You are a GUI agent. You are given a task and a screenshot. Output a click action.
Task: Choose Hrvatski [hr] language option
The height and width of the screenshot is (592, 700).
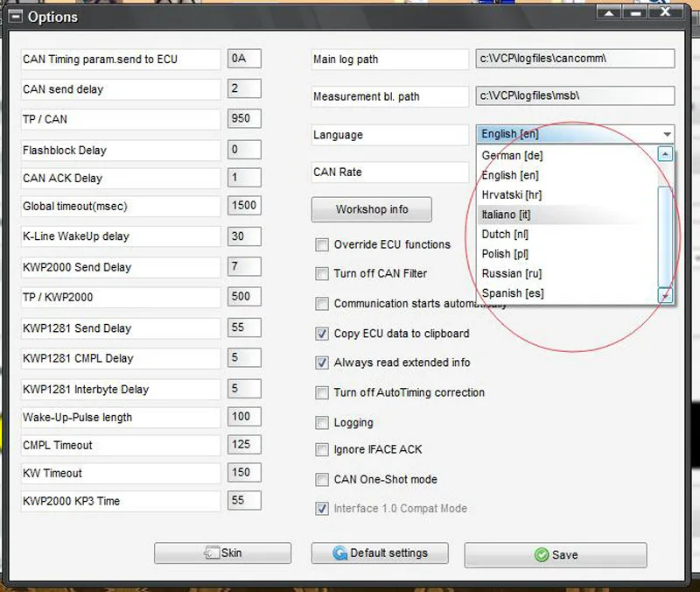(567, 194)
